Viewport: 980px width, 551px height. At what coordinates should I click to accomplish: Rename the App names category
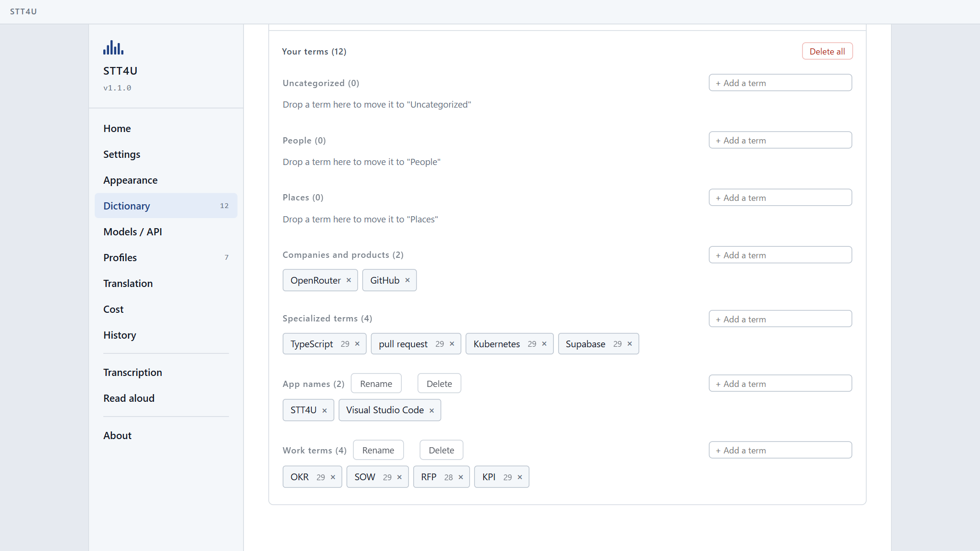[x=376, y=384]
